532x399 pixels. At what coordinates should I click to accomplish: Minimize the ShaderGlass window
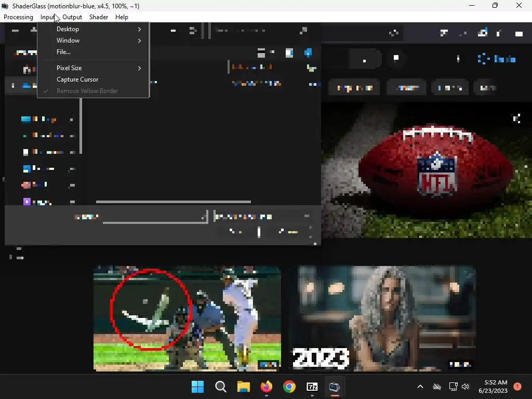pyautogui.click(x=472, y=5)
